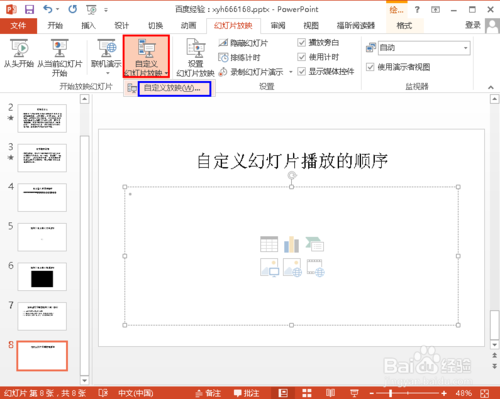Open PowerPoint Help question mark
Image resolution: width=500 pixels, height=399 pixels.
(x=417, y=10)
